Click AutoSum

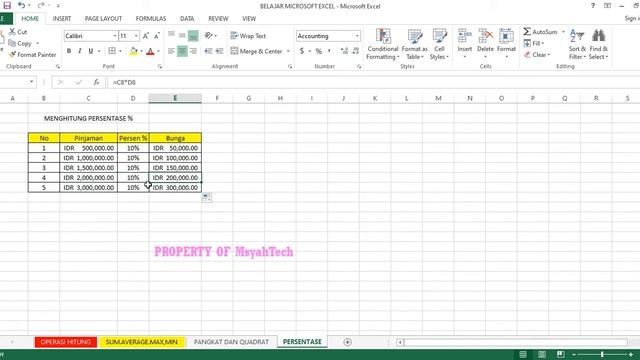540,32
